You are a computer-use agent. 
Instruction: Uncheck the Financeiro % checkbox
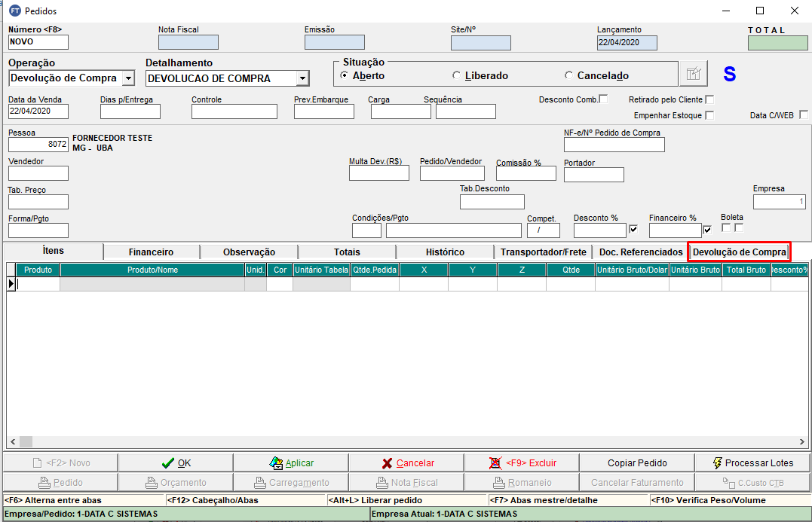point(707,229)
